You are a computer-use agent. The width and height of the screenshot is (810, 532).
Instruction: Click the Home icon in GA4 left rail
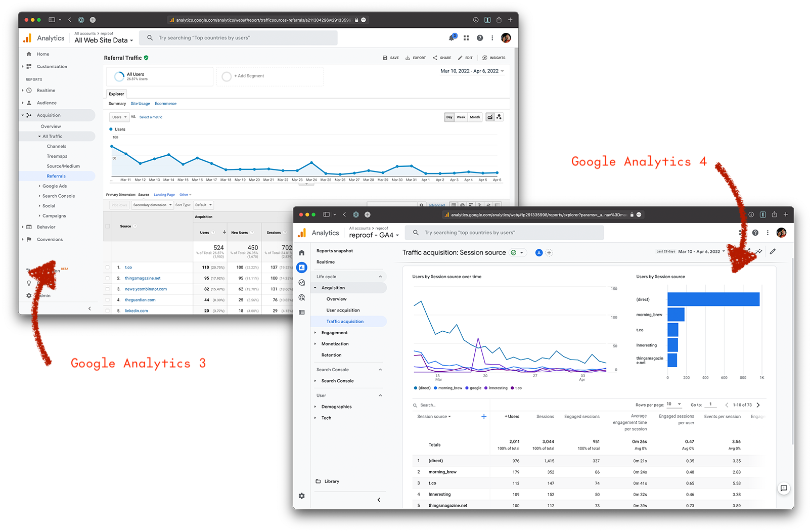(302, 252)
